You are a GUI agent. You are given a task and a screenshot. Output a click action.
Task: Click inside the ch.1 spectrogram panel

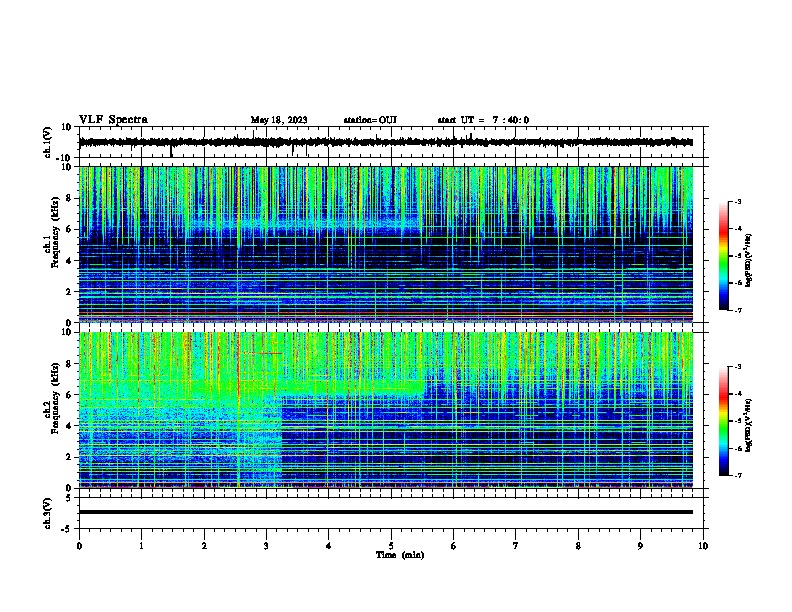(386, 244)
